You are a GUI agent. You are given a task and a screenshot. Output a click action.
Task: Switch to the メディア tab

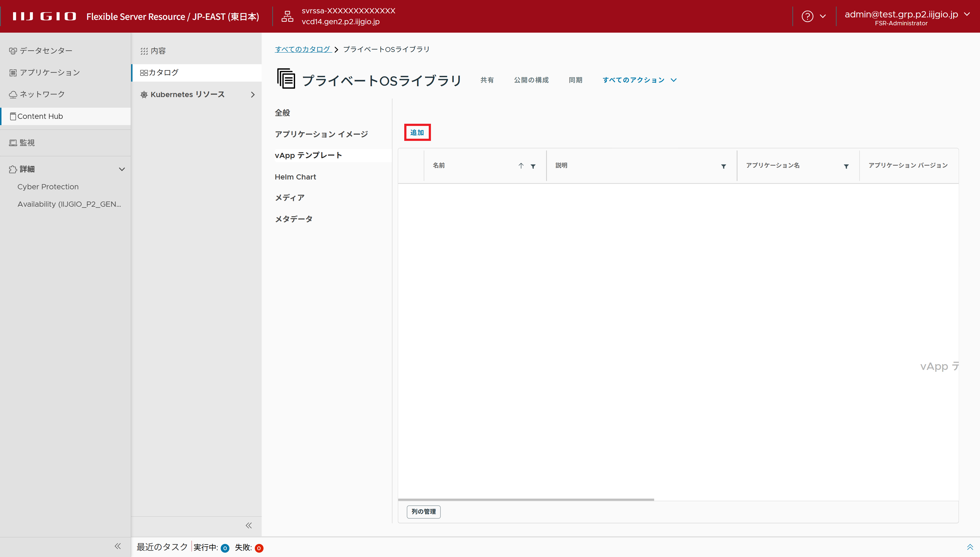289,198
